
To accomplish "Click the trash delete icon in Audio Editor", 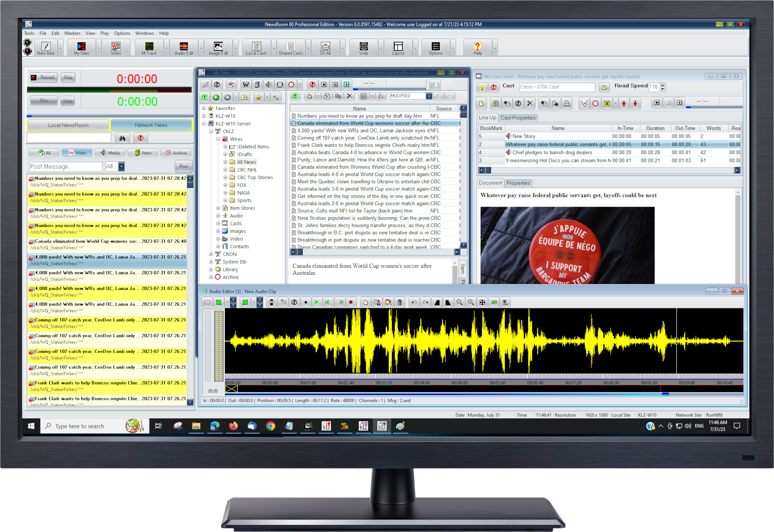I will [x=399, y=302].
